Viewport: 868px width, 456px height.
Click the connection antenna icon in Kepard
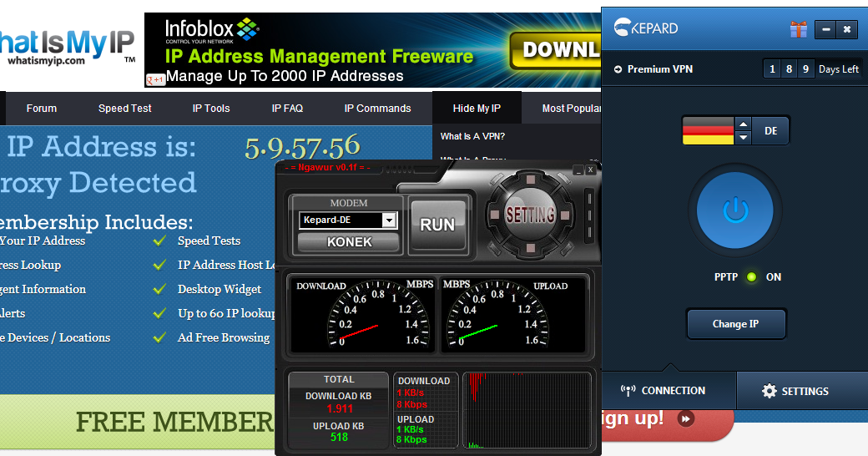pos(628,391)
